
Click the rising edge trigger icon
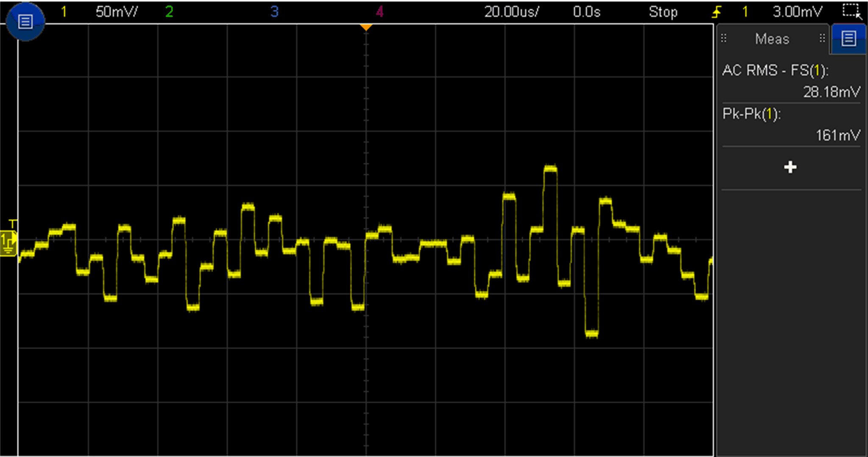click(x=716, y=12)
